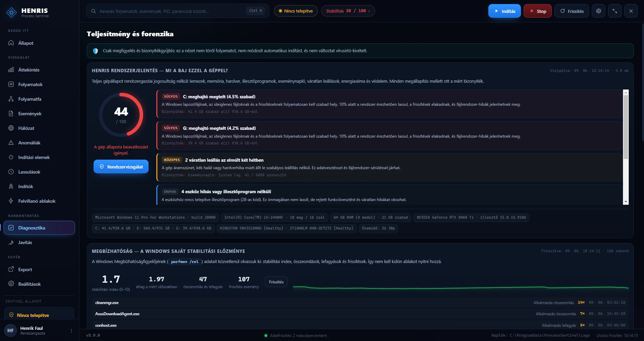Start the Rendszervizsgálat system check
This screenshot has width=644, height=341.
point(121,166)
